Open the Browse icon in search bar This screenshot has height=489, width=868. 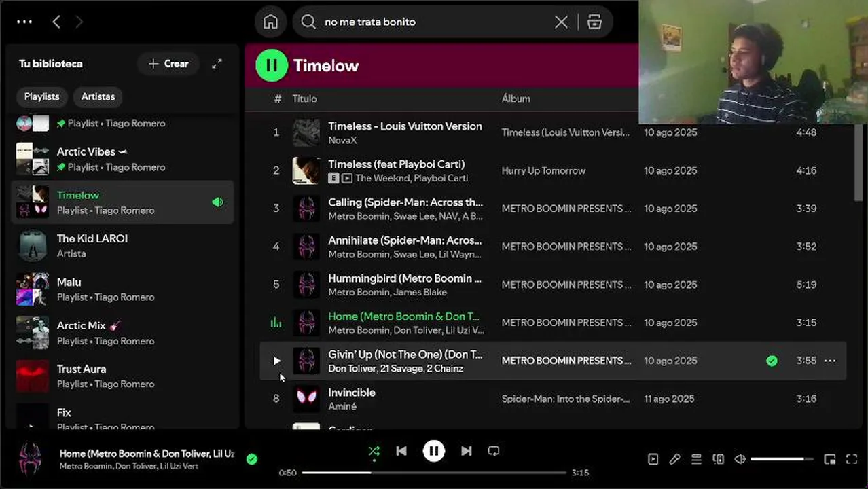[594, 22]
